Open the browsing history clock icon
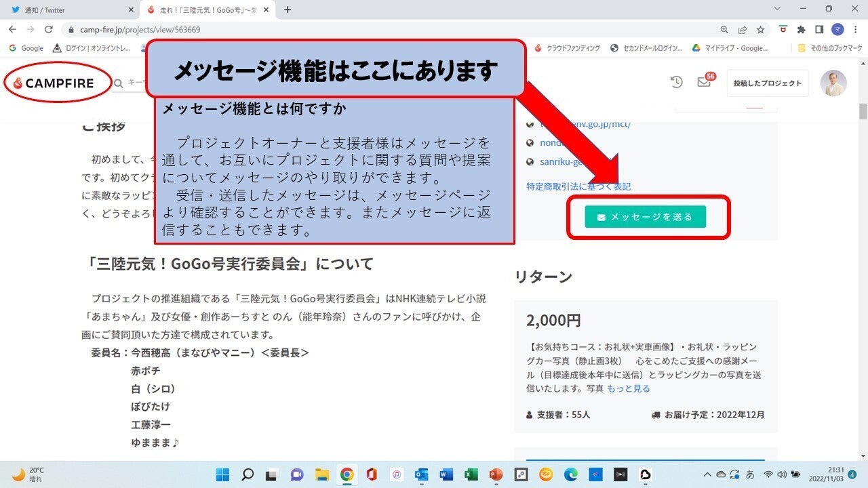The width and height of the screenshot is (868, 488). point(676,82)
